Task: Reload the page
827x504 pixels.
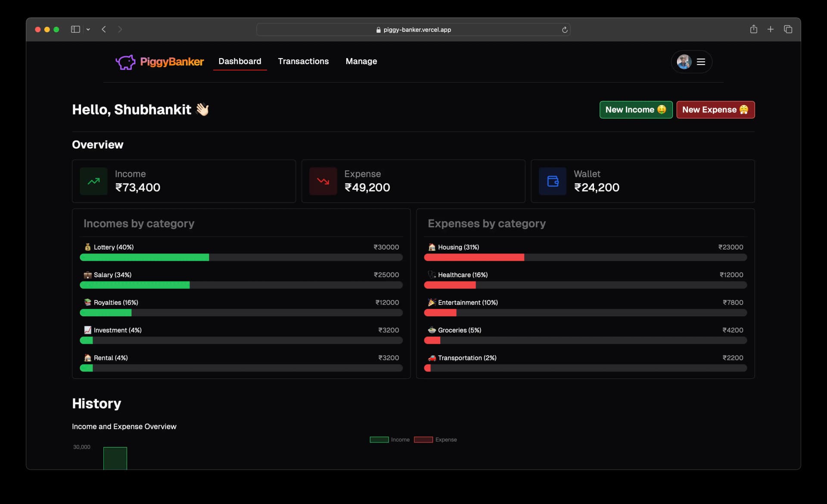Action: 564,30
